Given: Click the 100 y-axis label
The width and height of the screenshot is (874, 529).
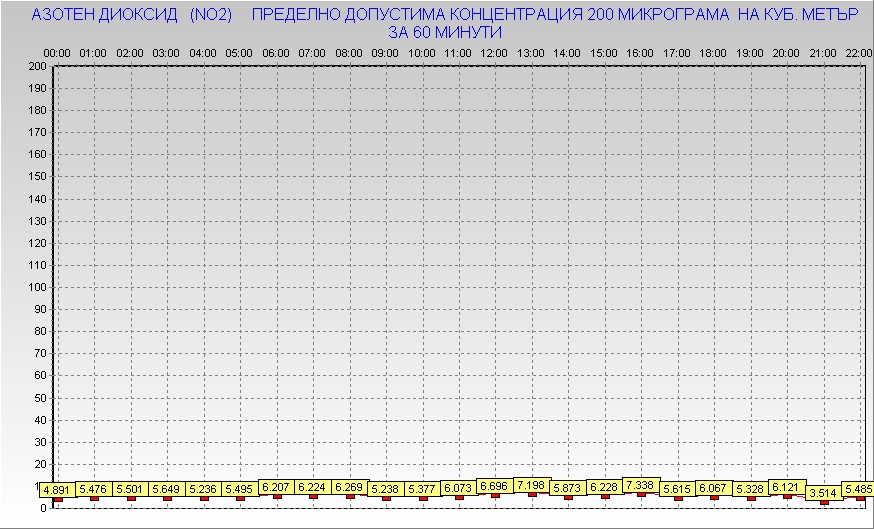Looking at the screenshot, I should [x=38, y=287].
